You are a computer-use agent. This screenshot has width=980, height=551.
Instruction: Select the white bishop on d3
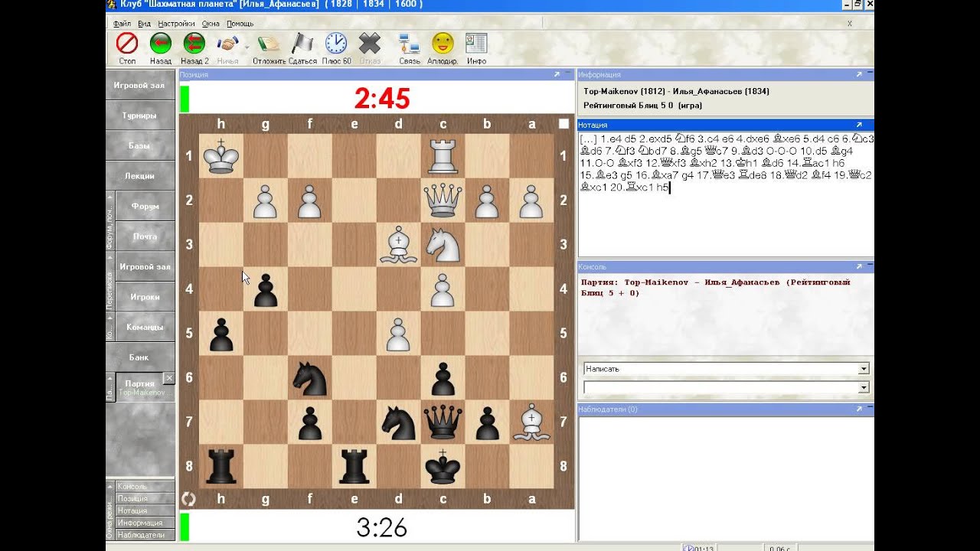pos(399,245)
